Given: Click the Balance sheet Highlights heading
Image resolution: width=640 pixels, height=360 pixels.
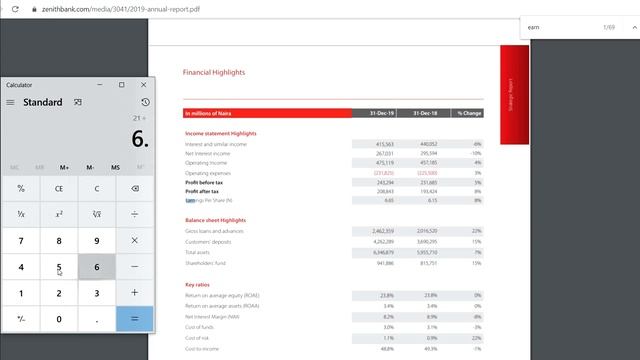Looking at the screenshot, I should point(216,220).
